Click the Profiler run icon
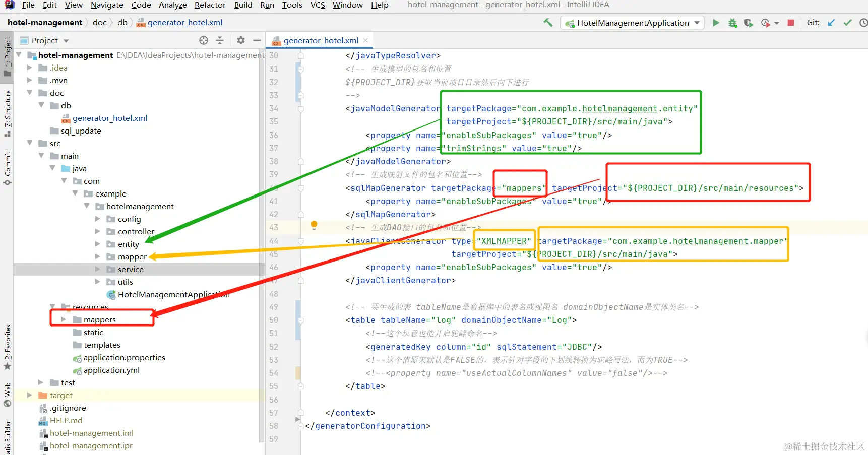 click(765, 23)
